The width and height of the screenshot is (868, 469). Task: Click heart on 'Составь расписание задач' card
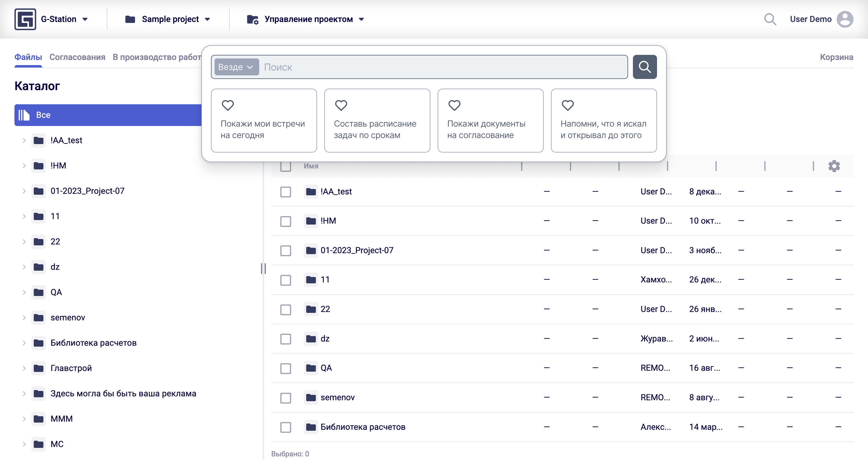pyautogui.click(x=341, y=105)
